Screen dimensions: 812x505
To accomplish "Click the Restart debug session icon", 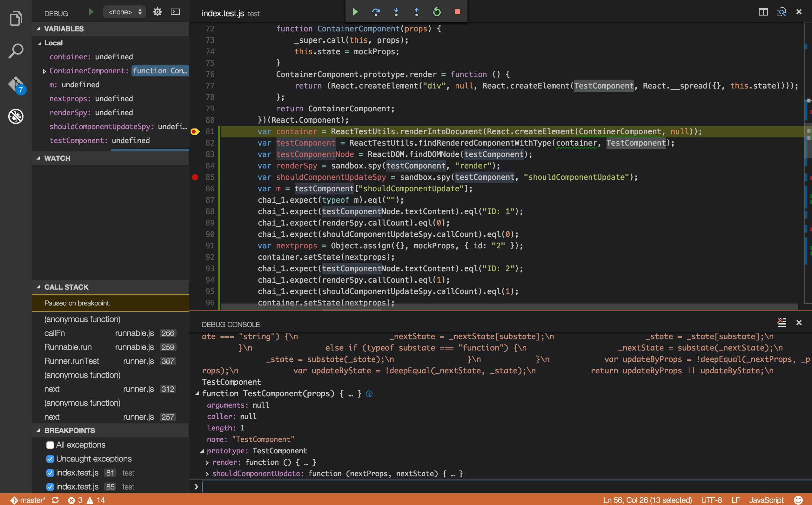I will point(437,11).
